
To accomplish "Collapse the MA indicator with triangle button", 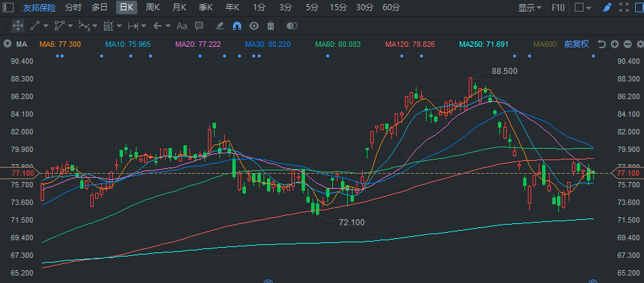I will click(x=7, y=44).
